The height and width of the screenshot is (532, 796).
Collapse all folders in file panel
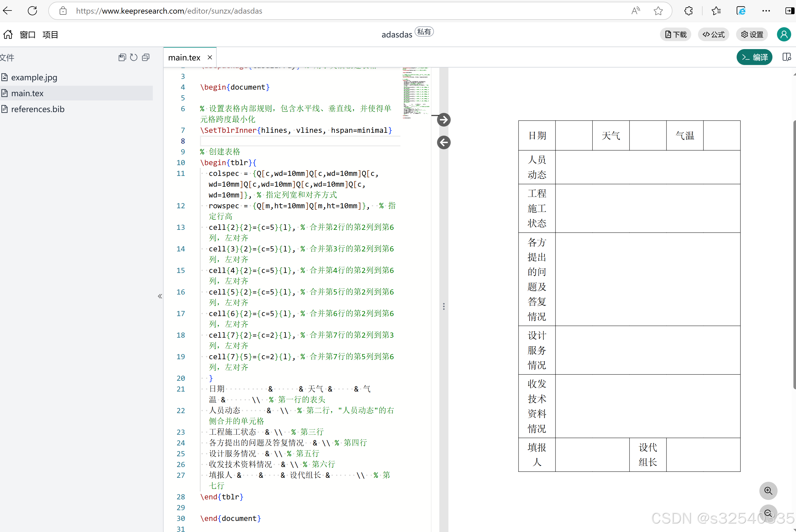(x=146, y=57)
